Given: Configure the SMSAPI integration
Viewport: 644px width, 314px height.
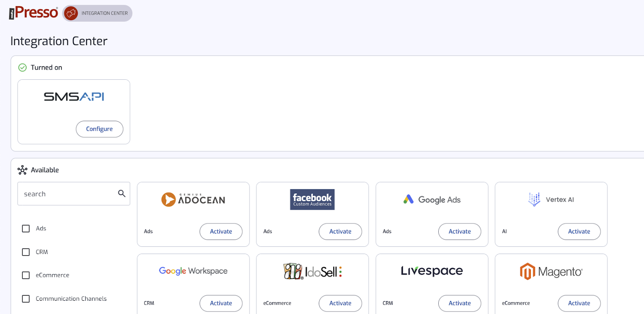Looking at the screenshot, I should 99,129.
